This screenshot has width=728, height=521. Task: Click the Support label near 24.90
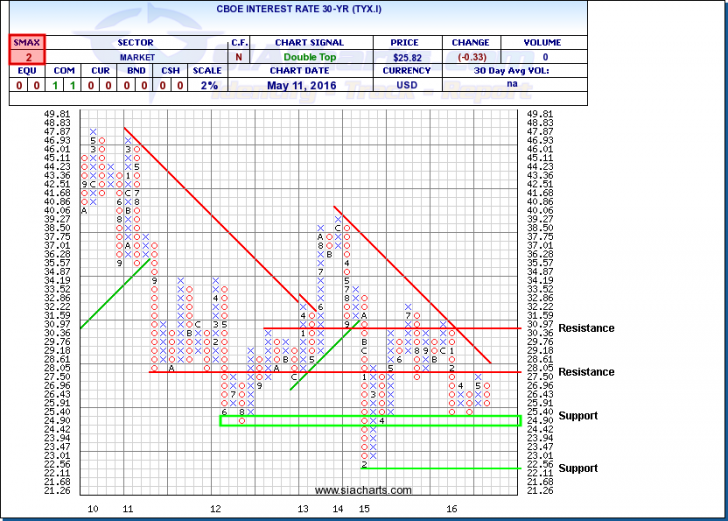coord(578,416)
